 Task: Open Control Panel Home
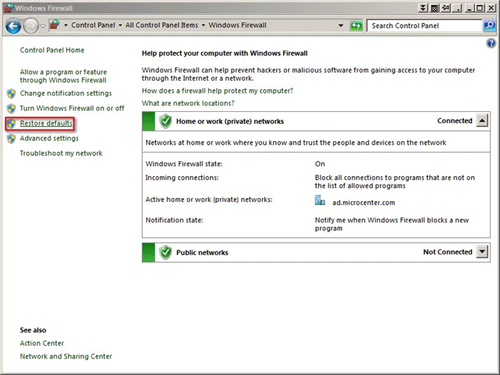pyautogui.click(x=52, y=50)
